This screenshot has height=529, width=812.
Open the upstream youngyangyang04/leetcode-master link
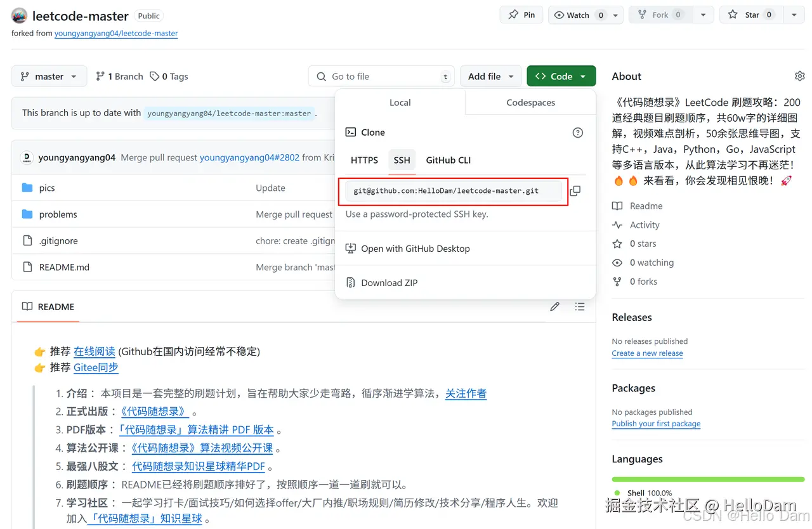[x=116, y=33]
